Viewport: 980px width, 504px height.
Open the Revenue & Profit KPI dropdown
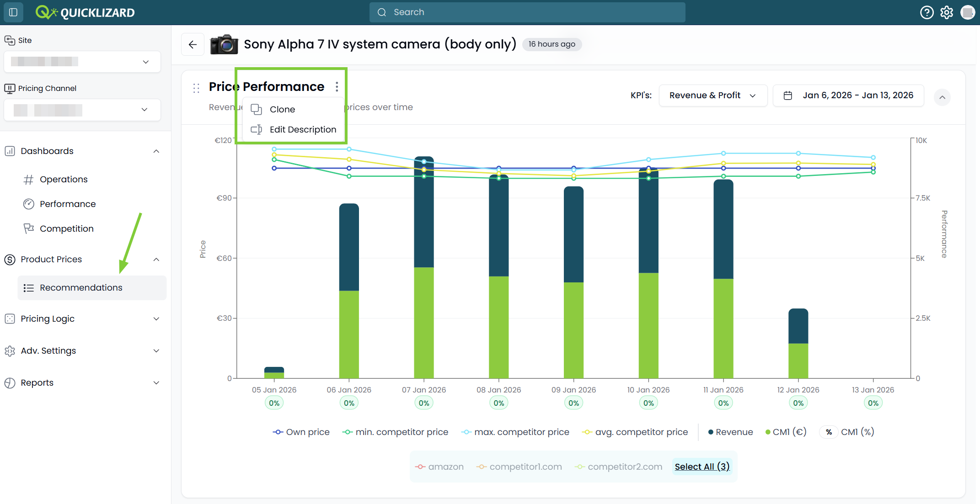pyautogui.click(x=713, y=95)
